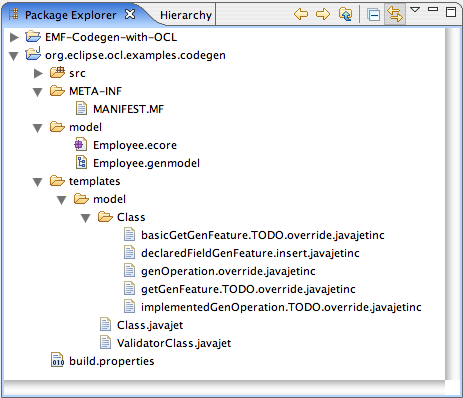Collapse the META-INF folder

tap(38, 92)
